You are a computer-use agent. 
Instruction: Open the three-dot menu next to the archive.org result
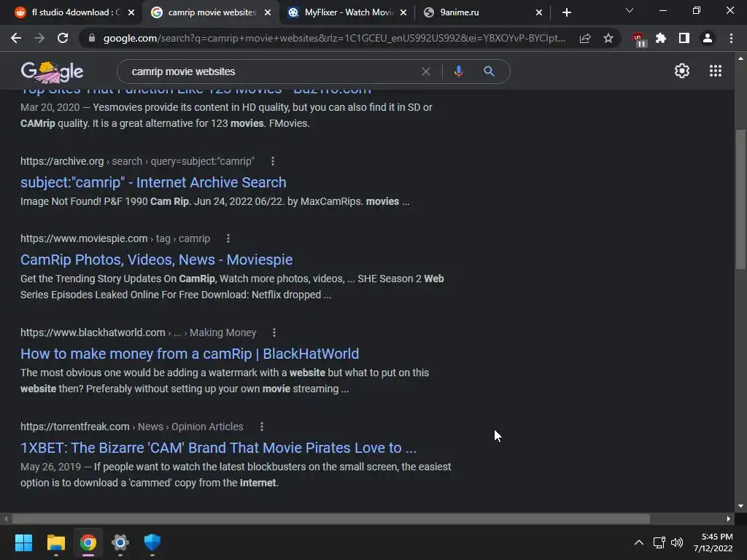(x=273, y=161)
